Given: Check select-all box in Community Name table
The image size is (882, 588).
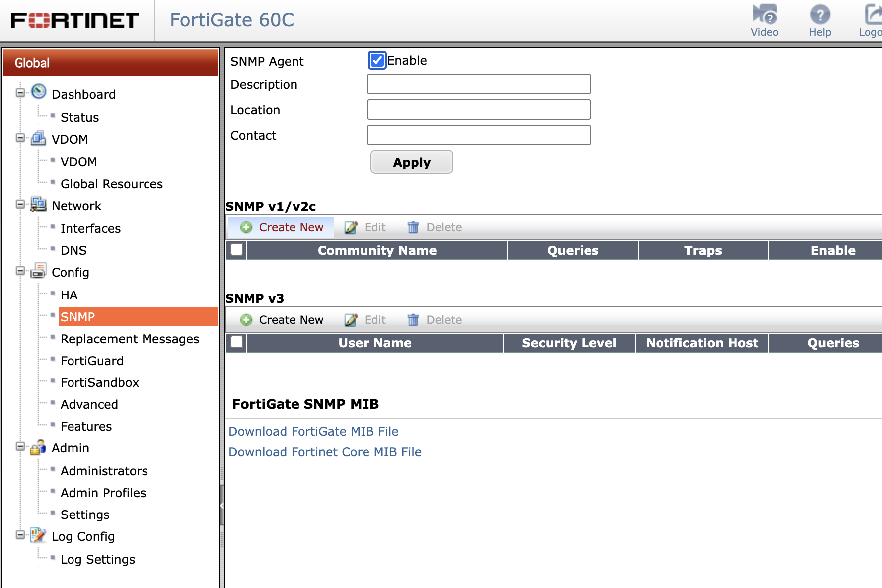Looking at the screenshot, I should click(x=237, y=250).
